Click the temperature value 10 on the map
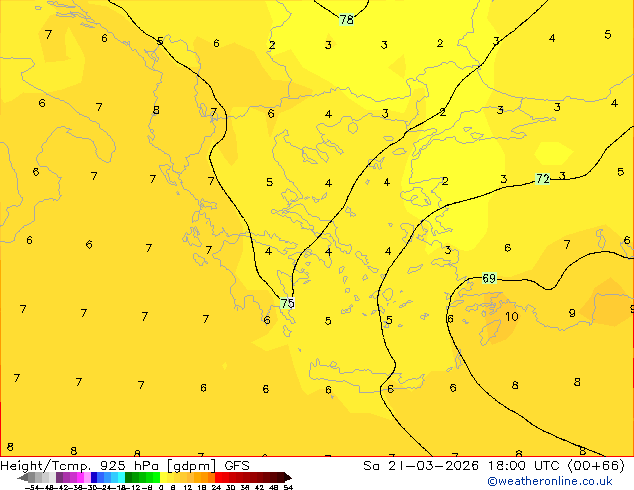 point(511,317)
